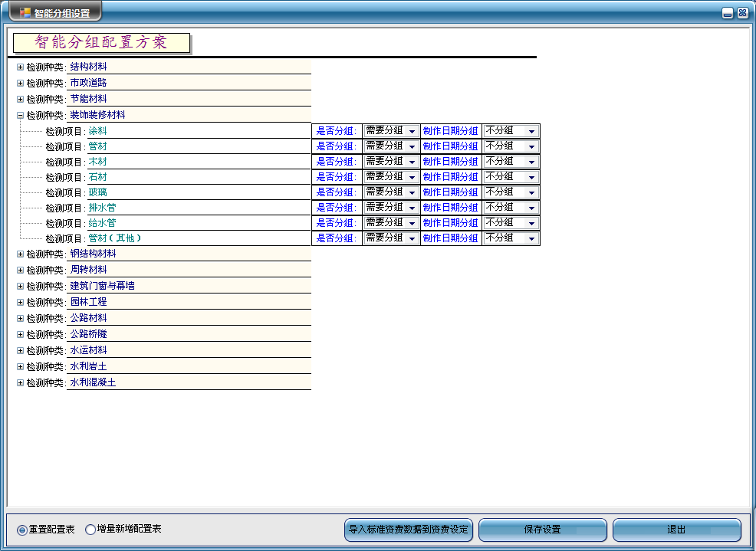Collapse the 装饰装修材料 category node
This screenshot has width=756, height=551.
(x=21, y=115)
